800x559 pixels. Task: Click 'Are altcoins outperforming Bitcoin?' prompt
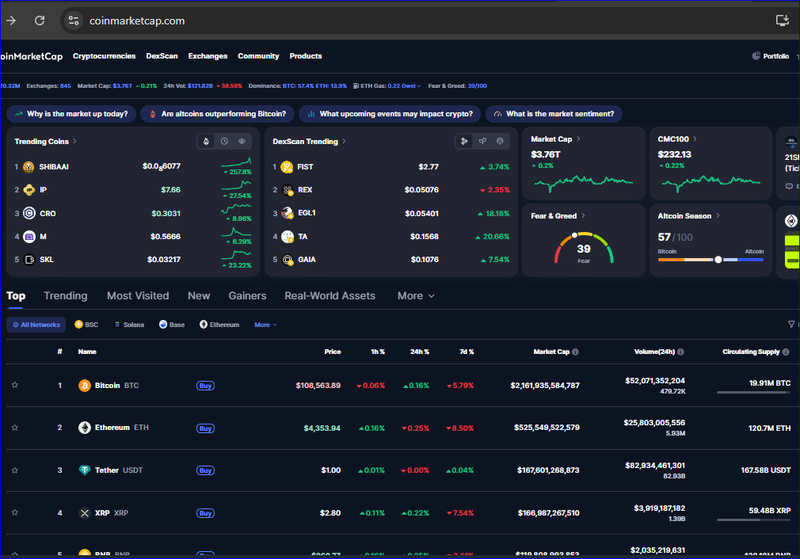[217, 114]
